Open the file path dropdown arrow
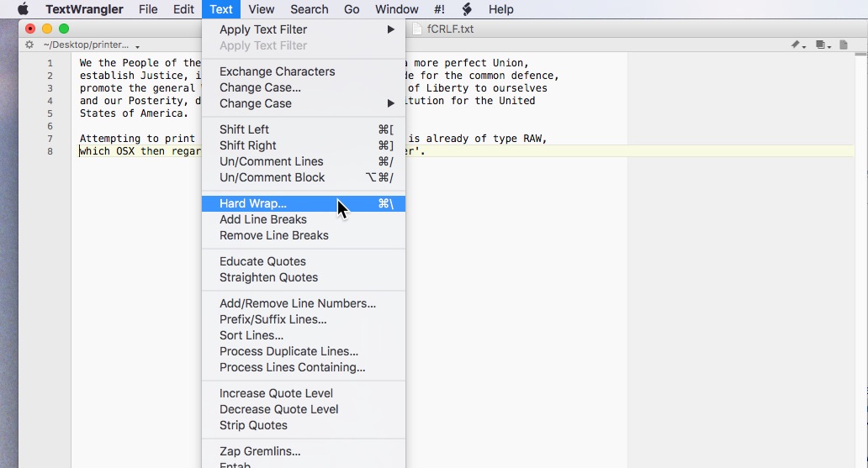 click(137, 46)
